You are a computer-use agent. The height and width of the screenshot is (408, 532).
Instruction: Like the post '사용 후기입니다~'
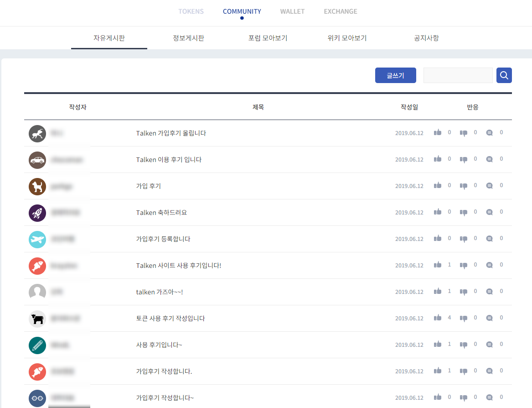(x=438, y=344)
